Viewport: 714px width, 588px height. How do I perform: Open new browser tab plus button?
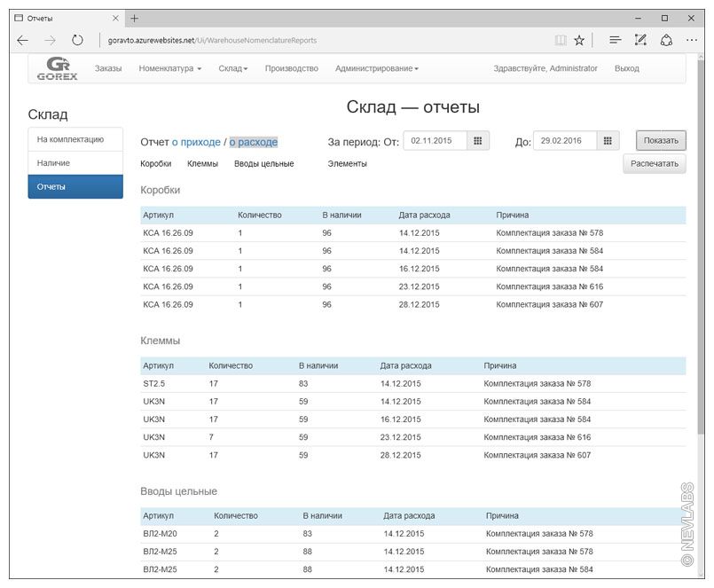[x=135, y=18]
